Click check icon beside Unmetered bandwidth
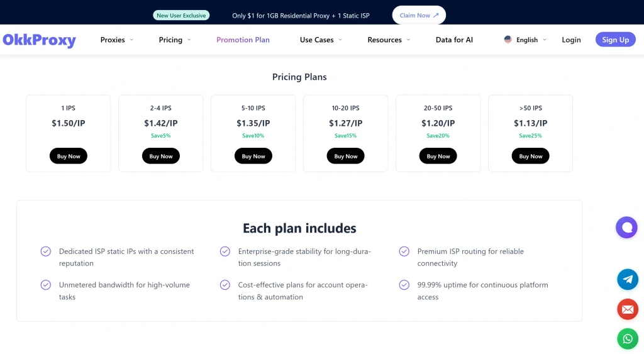The height and width of the screenshot is (354, 644). tap(45, 285)
